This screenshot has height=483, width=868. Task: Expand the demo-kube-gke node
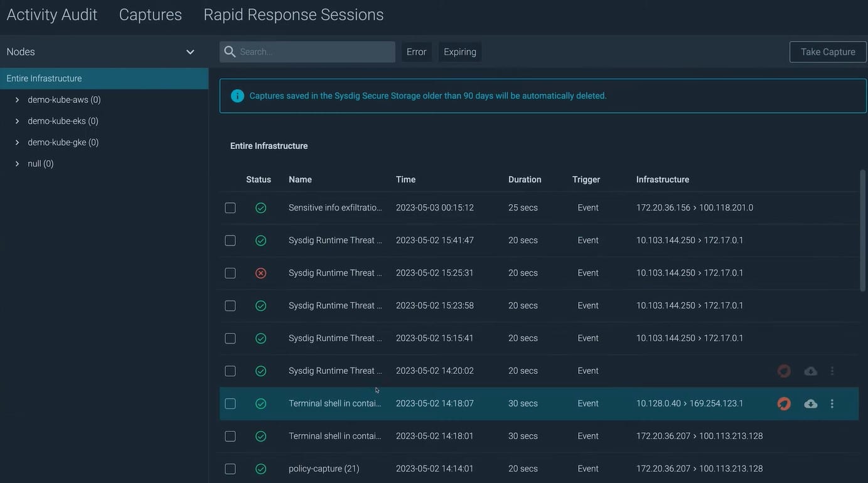click(x=17, y=143)
